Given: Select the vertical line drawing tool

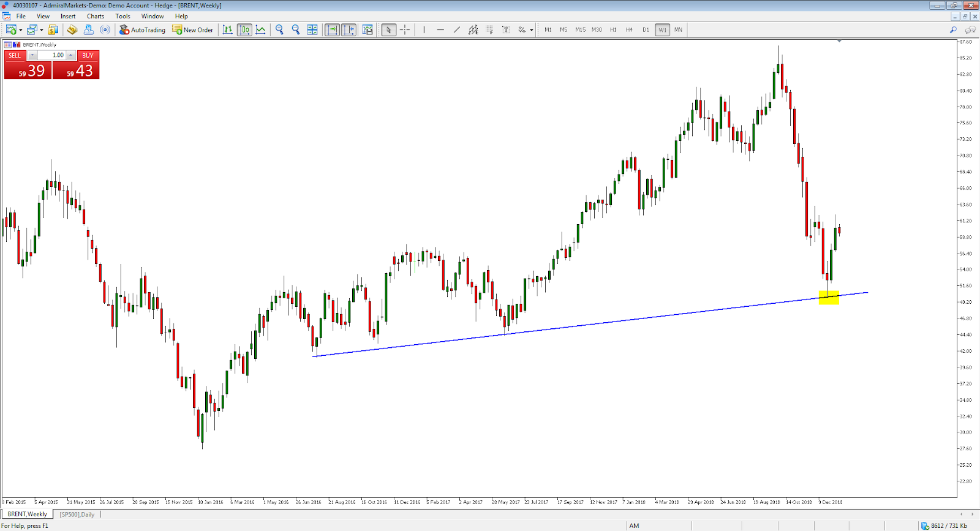Looking at the screenshot, I should click(424, 29).
